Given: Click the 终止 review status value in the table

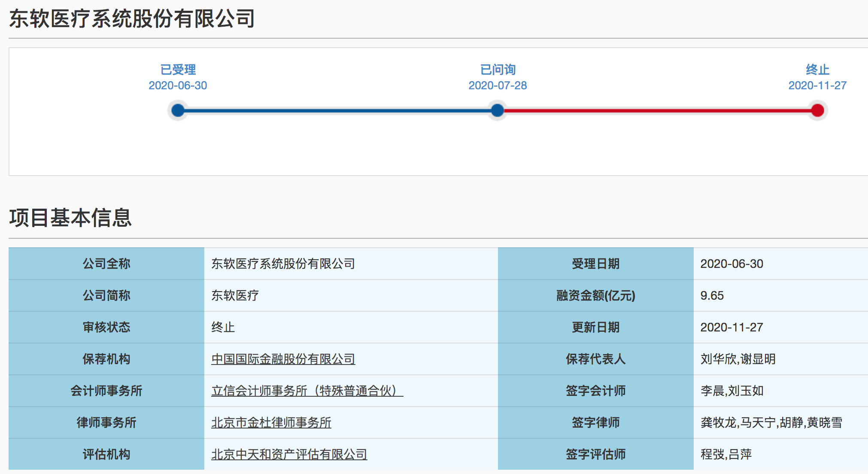Looking at the screenshot, I should tap(223, 327).
